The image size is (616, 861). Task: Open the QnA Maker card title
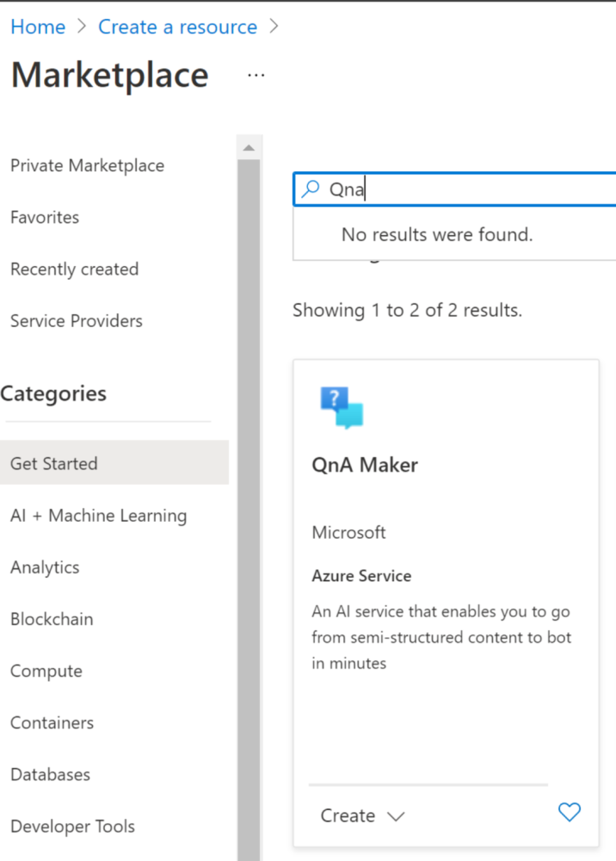(365, 465)
